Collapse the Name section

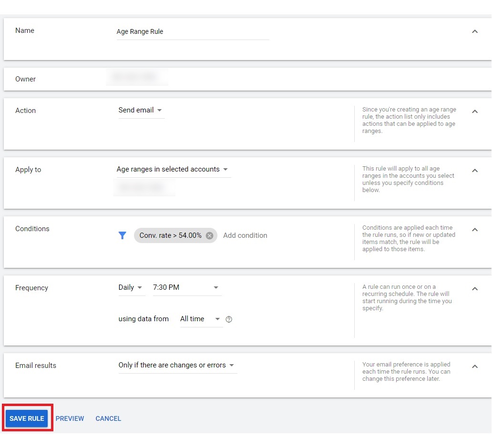point(475,31)
